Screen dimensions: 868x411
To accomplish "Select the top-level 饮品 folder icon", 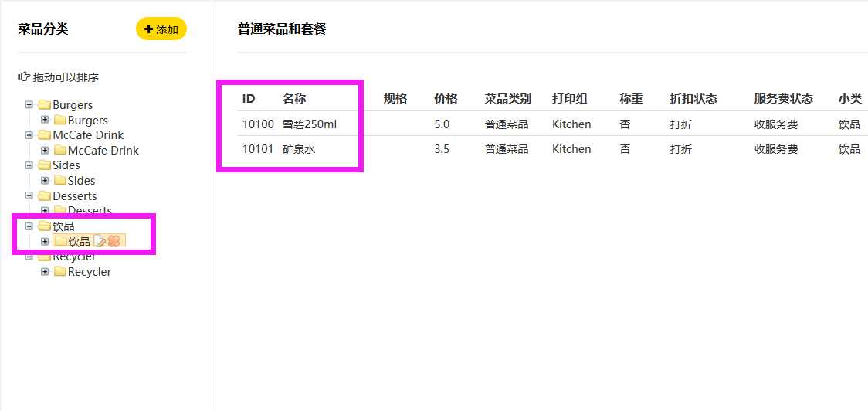I will (44, 226).
